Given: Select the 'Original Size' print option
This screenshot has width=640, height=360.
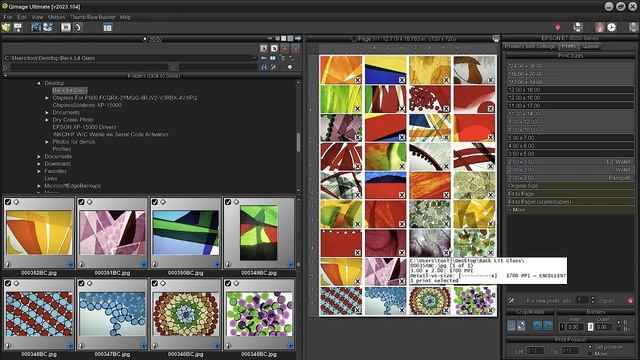Looking at the screenshot, I should click(x=571, y=186).
